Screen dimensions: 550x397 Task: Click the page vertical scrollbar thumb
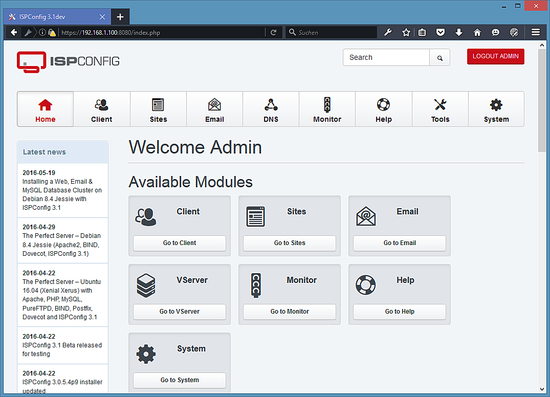coord(542,100)
